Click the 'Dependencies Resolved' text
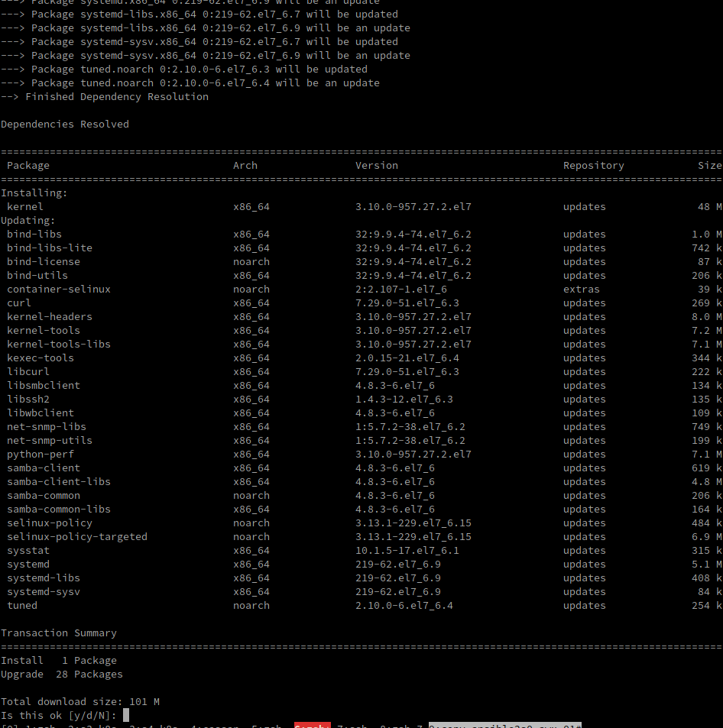723x728 pixels. (x=65, y=125)
